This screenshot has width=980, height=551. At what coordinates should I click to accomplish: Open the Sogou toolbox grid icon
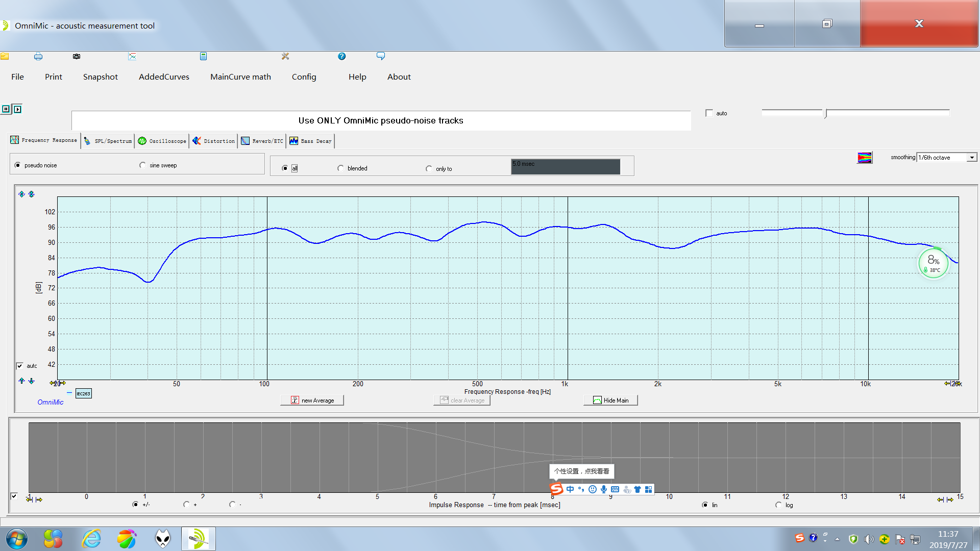click(x=649, y=489)
